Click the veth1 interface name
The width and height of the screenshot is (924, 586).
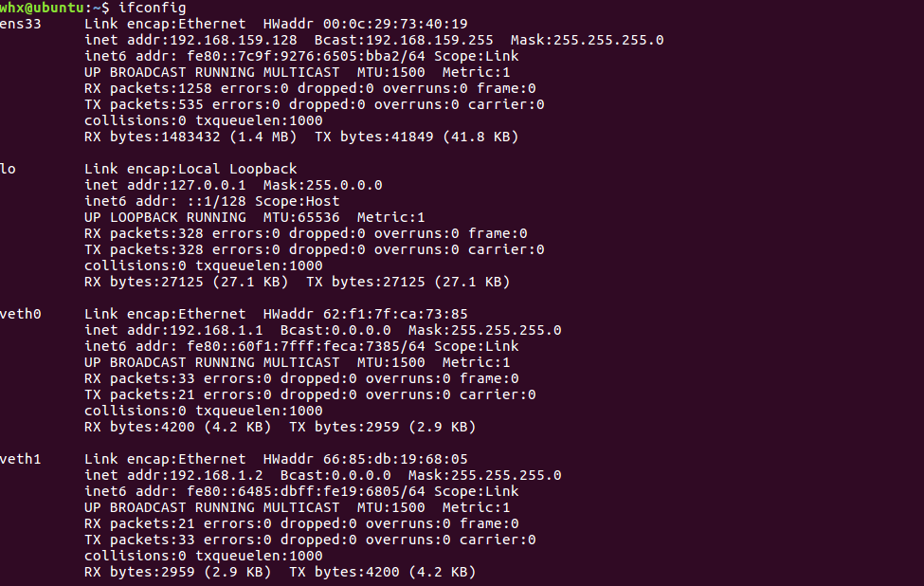click(x=21, y=459)
